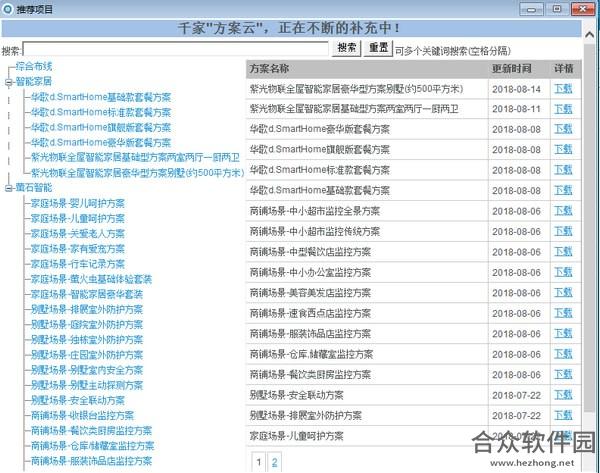Image resolution: width=600 pixels, height=473 pixels.
Task: Download 别墅场景-排屋室外防护方案 table row
Action: click(x=563, y=416)
